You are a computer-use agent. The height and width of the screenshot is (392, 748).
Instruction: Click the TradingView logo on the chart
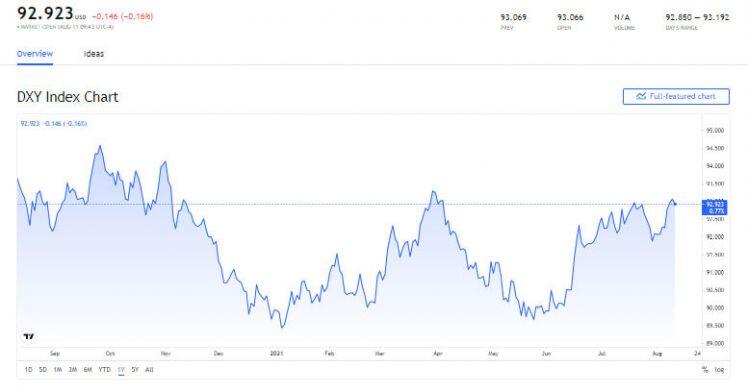point(29,337)
